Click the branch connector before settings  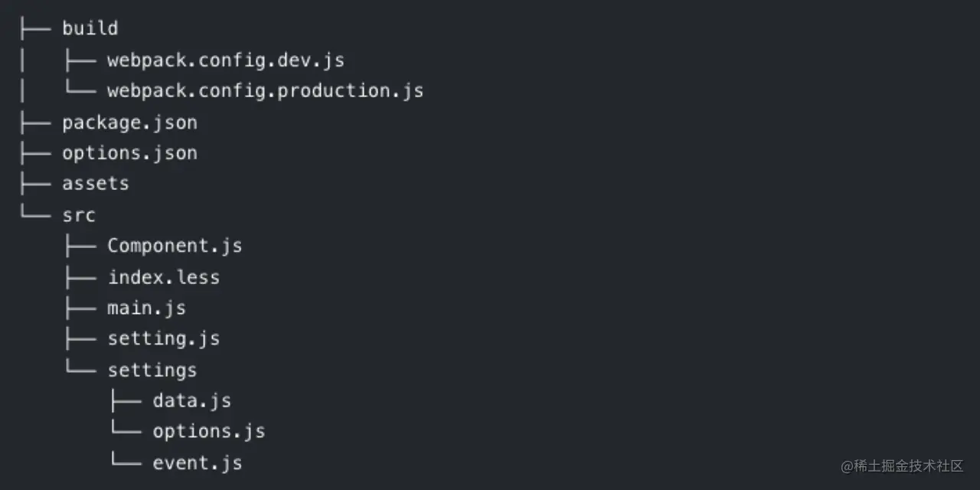coord(80,368)
